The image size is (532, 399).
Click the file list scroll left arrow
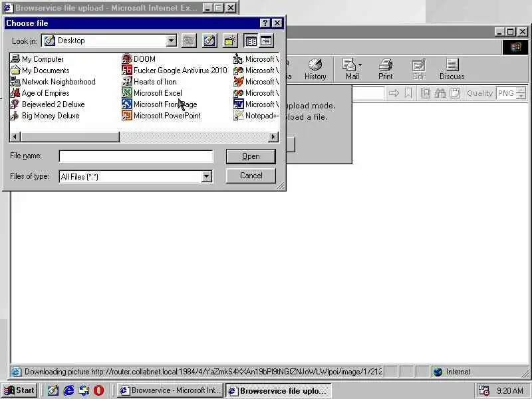coord(15,137)
